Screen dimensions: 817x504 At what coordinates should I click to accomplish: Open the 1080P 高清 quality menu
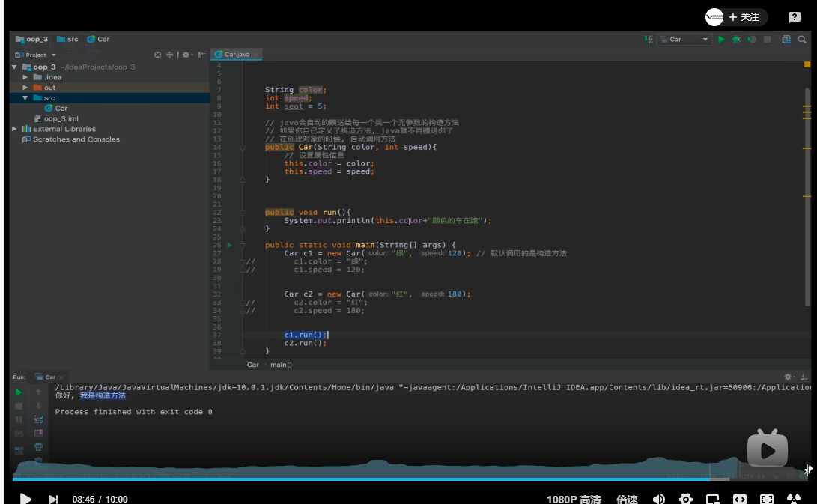(x=574, y=499)
